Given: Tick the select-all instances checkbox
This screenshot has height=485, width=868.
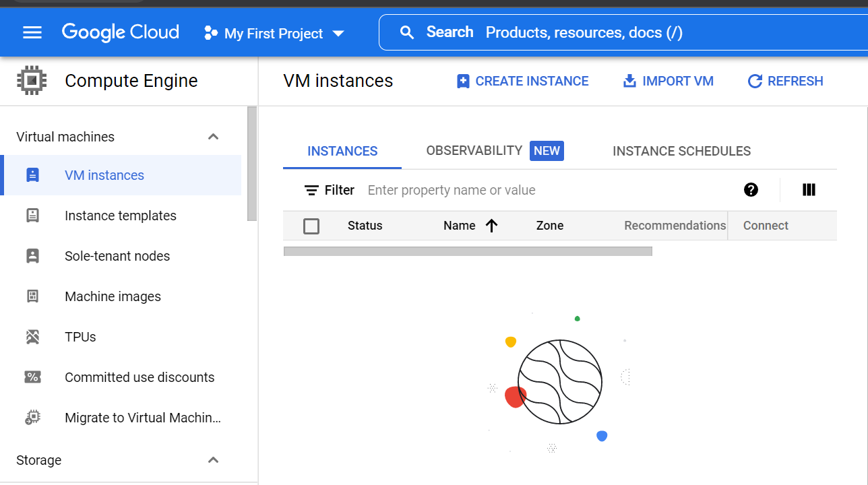Looking at the screenshot, I should (x=311, y=226).
